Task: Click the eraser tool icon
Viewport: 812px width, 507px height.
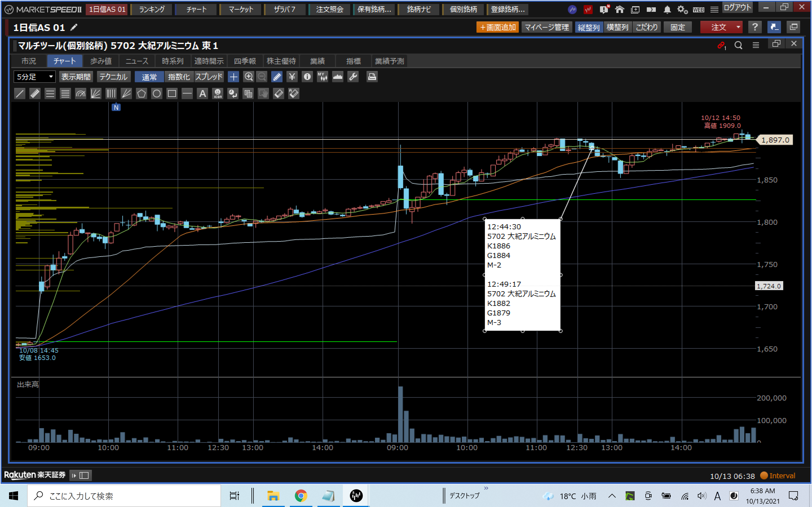Action: click(279, 94)
